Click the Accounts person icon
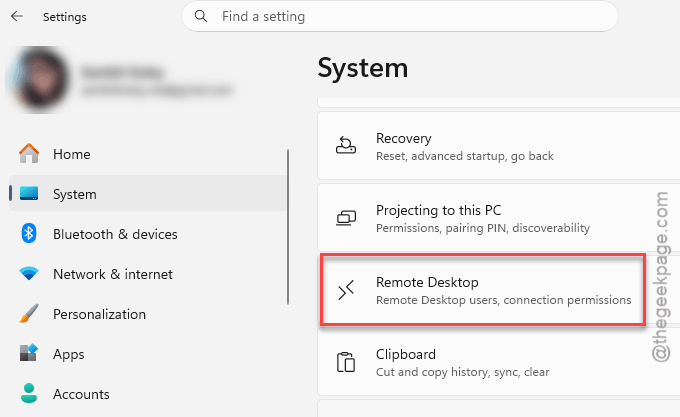 29,393
